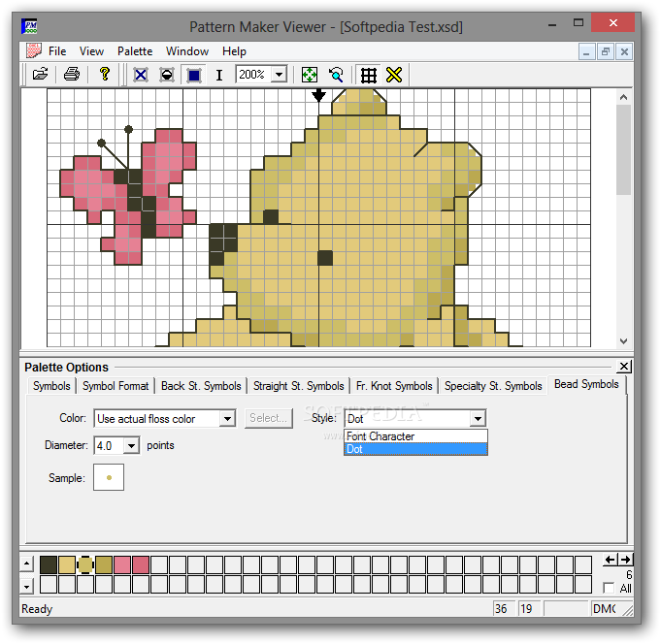Viewport: 661px width, 644px height.
Task: Choose Dot in the Style list
Action: click(415, 449)
